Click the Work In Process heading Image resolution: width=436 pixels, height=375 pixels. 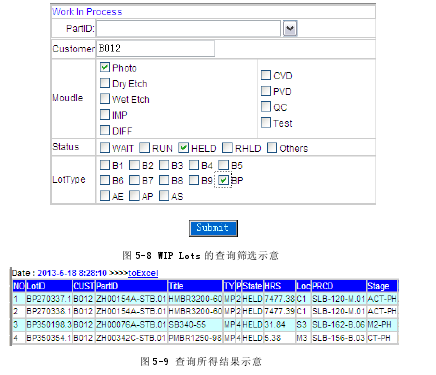[87, 12]
